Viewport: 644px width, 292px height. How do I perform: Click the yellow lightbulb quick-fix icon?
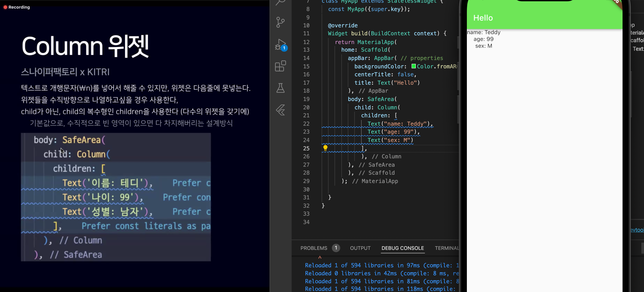pos(325,148)
